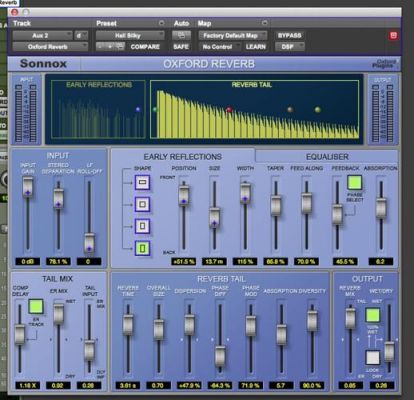The width and height of the screenshot is (414, 400).
Task: Click the Reverb Time slider handle
Action: 128,325
